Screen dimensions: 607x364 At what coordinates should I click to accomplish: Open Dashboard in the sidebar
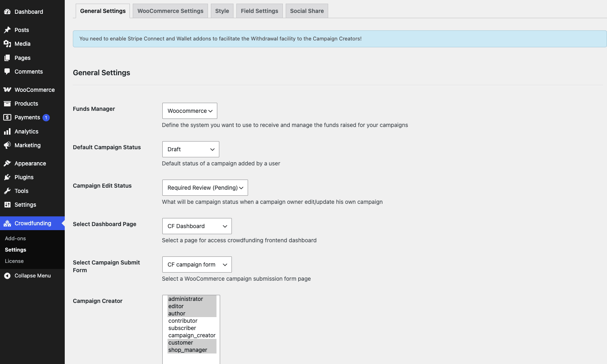pos(32,12)
